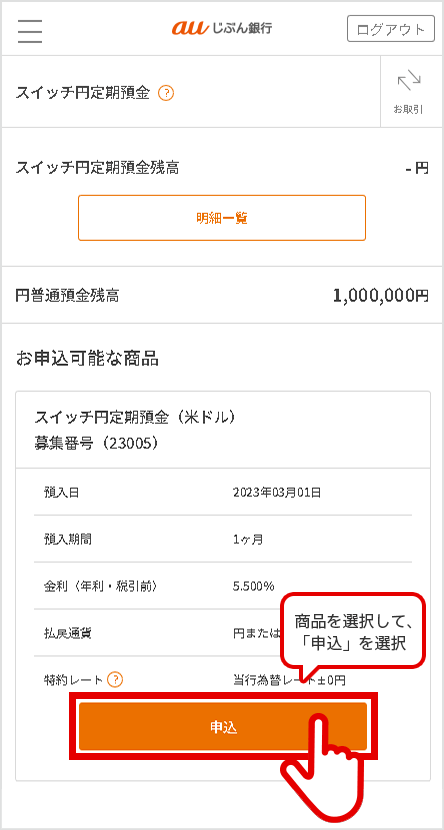
Task: Click the 円普通預金残高 1,000,000円 amount
Action: click(x=380, y=296)
